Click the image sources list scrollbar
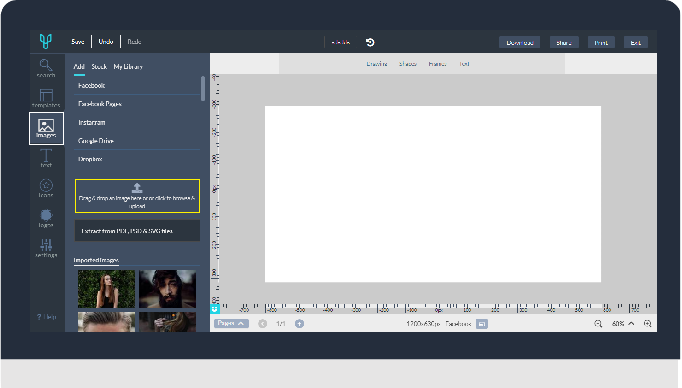Screen dimensions: 682x388 (x=203, y=89)
